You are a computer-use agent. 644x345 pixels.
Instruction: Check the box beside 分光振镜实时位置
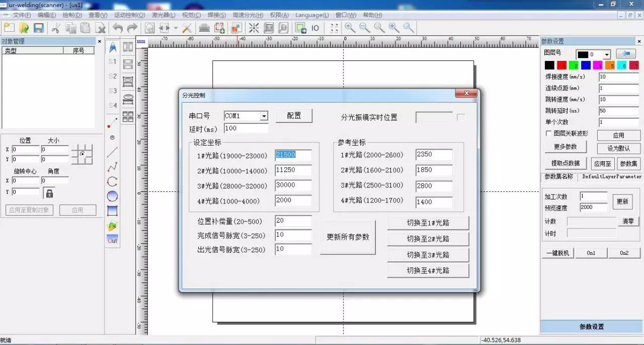461,117
